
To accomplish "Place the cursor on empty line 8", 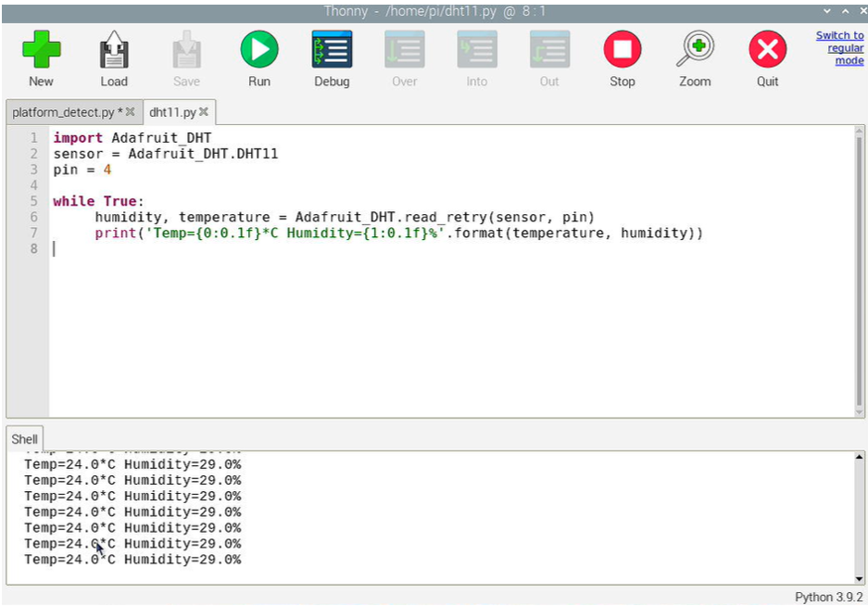I will 452,249.
